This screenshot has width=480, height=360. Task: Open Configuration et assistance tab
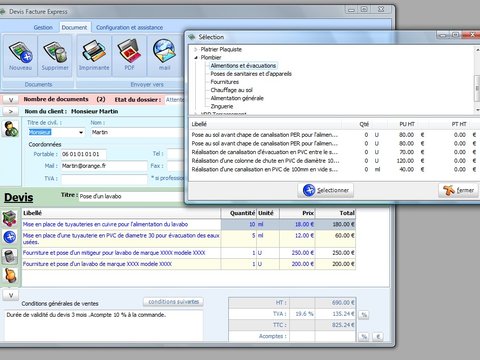pos(129,27)
